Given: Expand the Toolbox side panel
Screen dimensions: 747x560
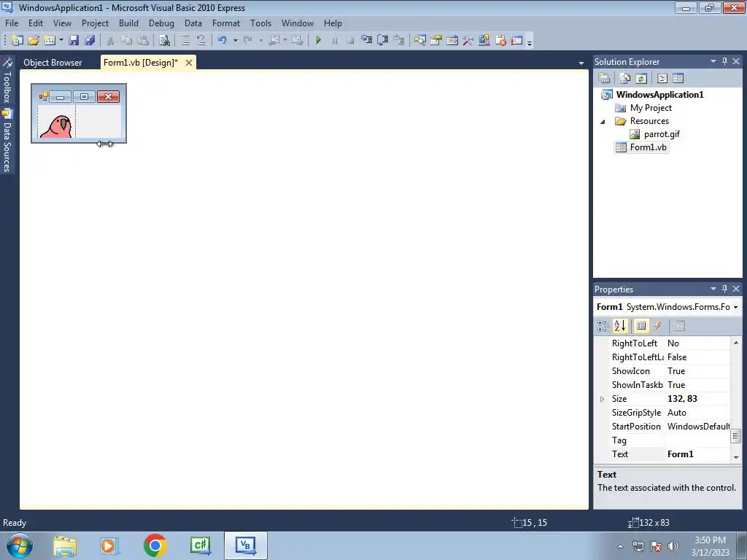Looking at the screenshot, I should click(x=7, y=81).
